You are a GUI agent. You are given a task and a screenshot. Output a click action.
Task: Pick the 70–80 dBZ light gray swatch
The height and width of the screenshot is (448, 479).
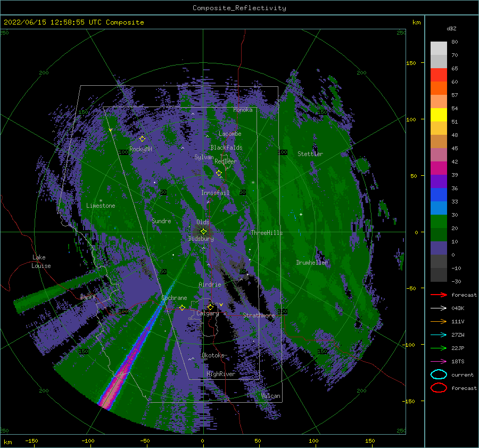click(439, 48)
